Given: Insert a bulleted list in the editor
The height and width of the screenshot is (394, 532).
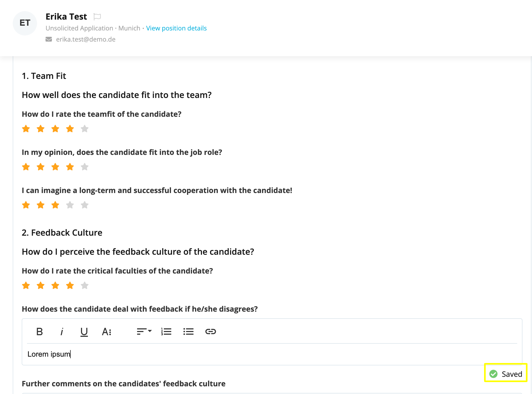Looking at the screenshot, I should tap(188, 332).
